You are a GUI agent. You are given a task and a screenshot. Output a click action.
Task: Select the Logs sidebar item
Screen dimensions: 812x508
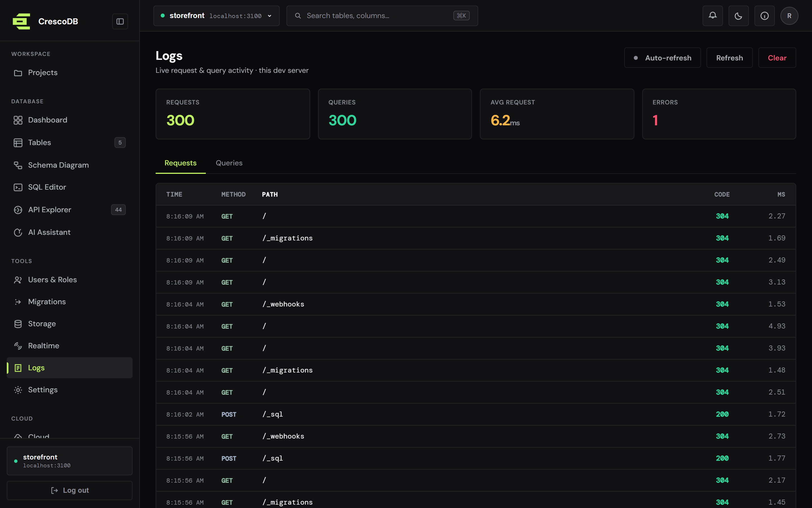tap(69, 368)
